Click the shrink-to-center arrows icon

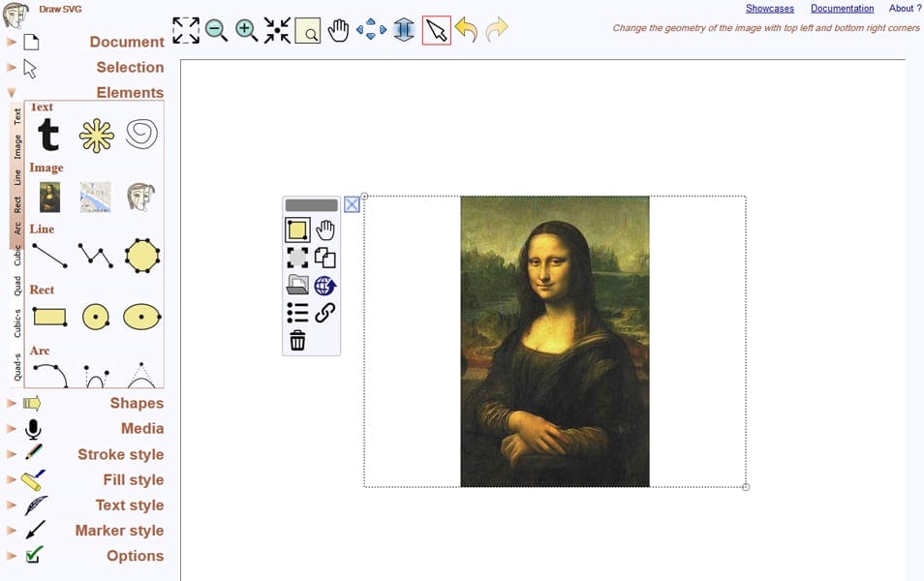coord(277,30)
